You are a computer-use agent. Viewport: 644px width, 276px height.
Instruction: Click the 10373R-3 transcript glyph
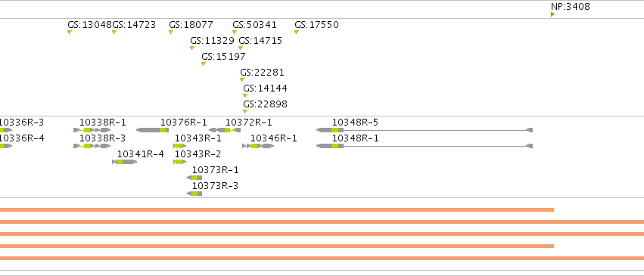coord(194,193)
